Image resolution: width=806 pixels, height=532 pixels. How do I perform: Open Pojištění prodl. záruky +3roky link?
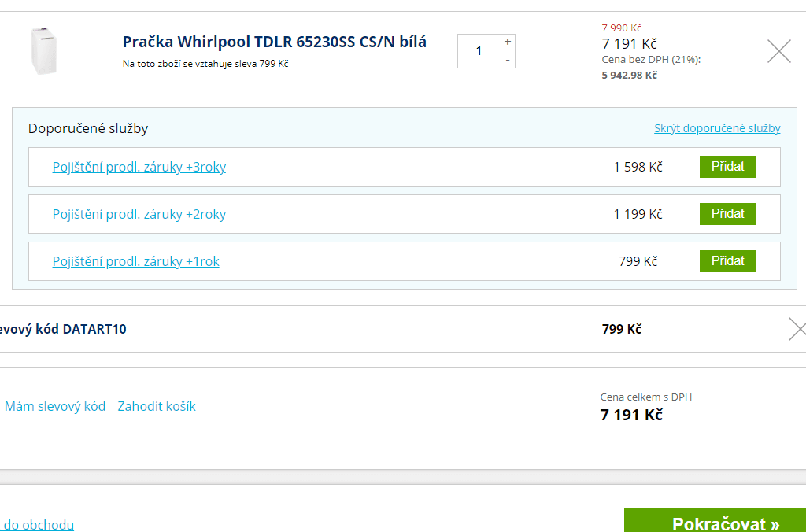pos(139,167)
